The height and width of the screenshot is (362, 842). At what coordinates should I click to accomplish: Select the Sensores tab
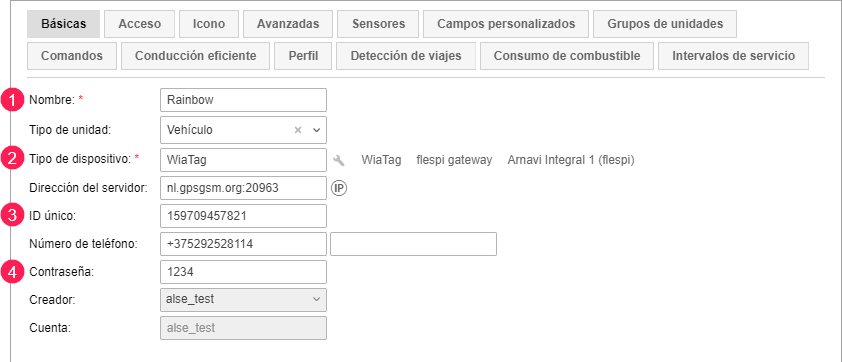379,24
